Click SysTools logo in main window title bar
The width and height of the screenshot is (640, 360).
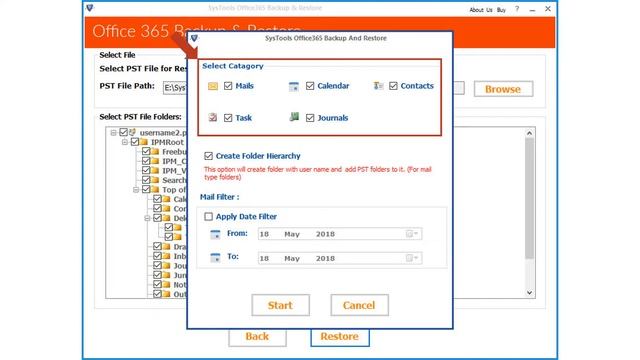pos(90,8)
